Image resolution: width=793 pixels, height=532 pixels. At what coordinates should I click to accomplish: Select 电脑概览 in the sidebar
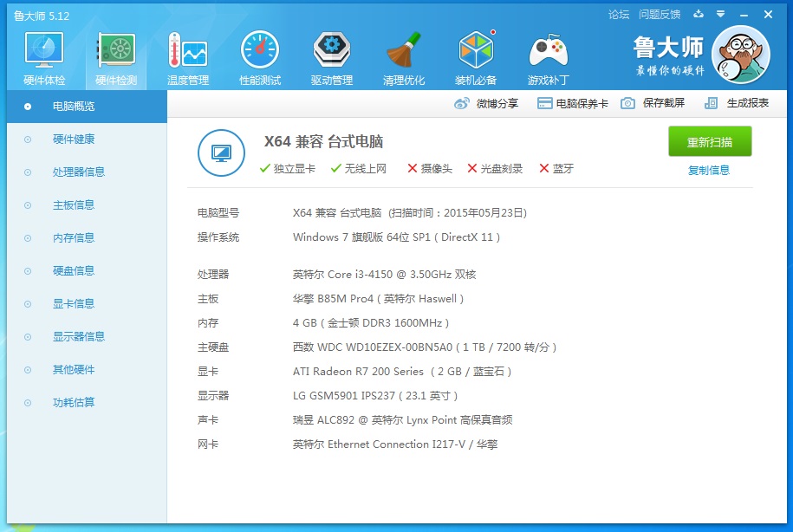click(x=87, y=107)
